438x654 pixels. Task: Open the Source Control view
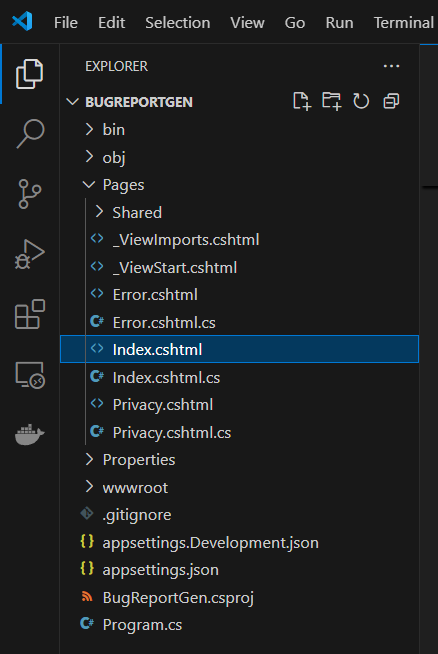coord(30,194)
